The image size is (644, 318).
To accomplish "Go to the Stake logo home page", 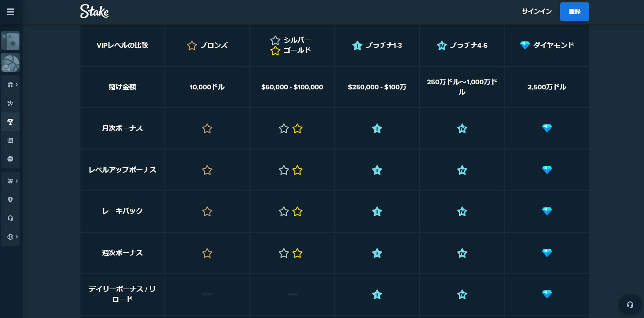I will click(94, 12).
